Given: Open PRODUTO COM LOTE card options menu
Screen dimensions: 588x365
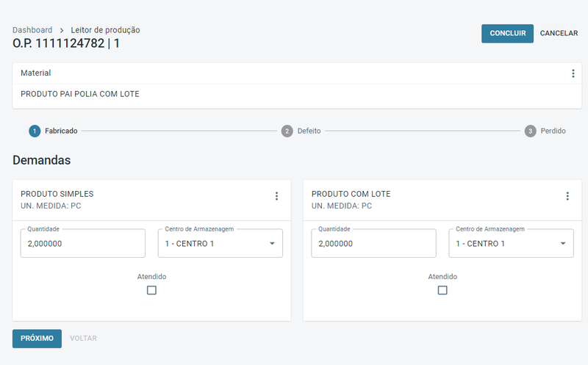Looking at the screenshot, I should pos(567,196).
